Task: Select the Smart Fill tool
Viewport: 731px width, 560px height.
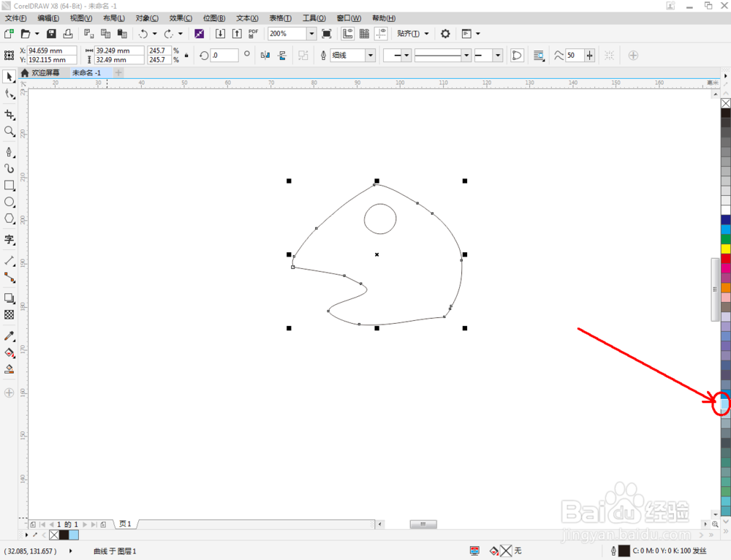Action: (x=9, y=369)
